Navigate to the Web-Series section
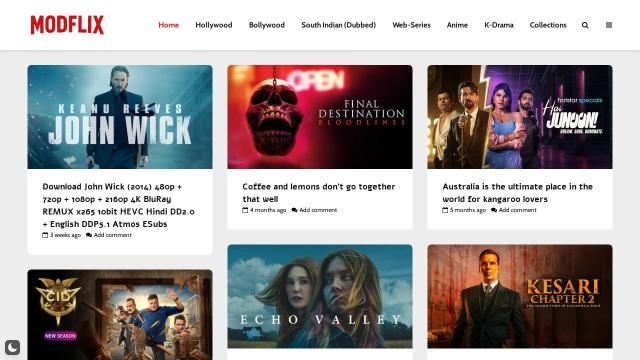This screenshot has width=640, height=360. (411, 25)
